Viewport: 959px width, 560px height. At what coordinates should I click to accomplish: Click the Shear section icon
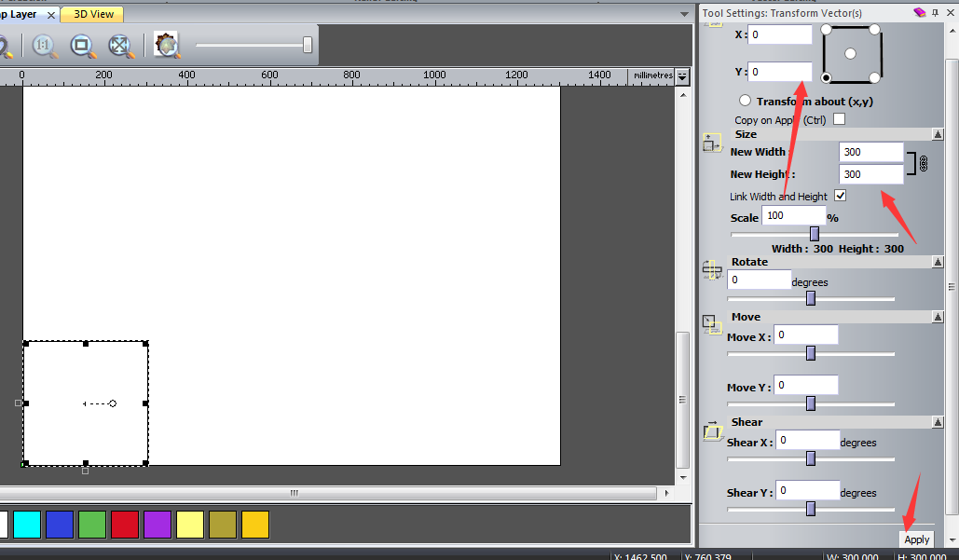pos(712,431)
